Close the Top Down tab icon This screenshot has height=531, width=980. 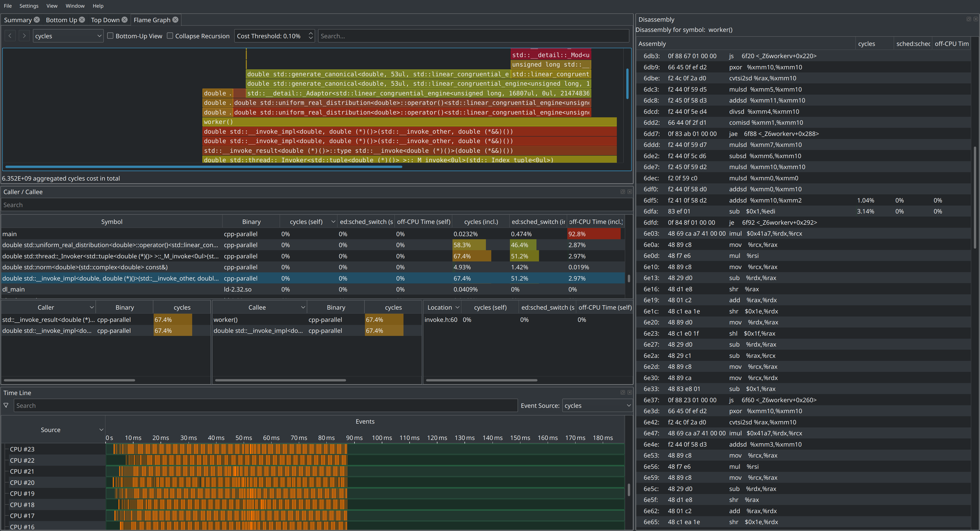click(124, 20)
